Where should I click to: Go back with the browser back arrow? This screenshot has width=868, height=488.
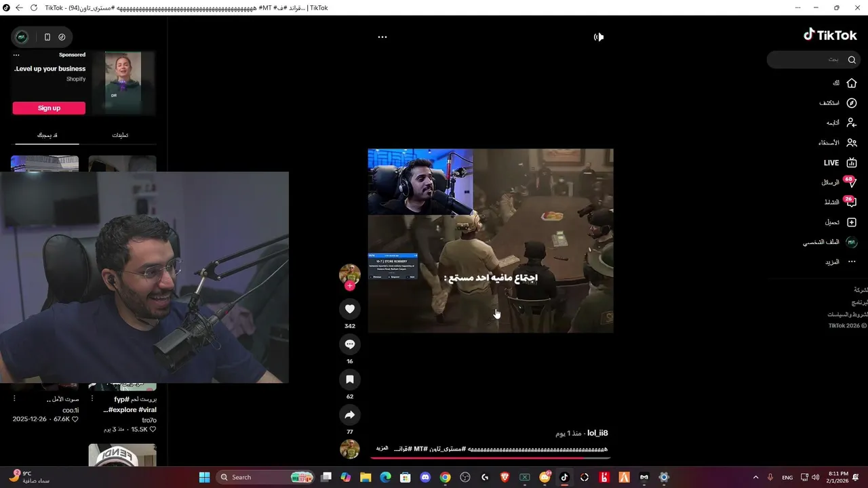pos(19,8)
